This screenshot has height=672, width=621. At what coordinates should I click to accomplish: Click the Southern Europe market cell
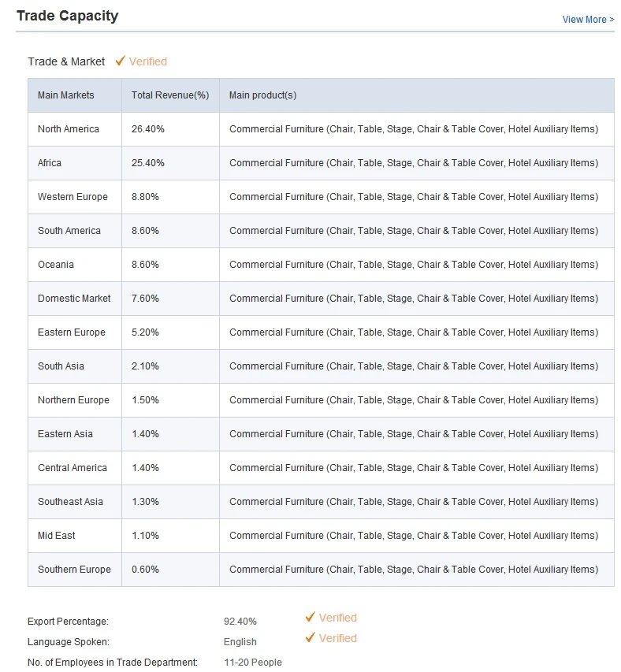pos(74,570)
